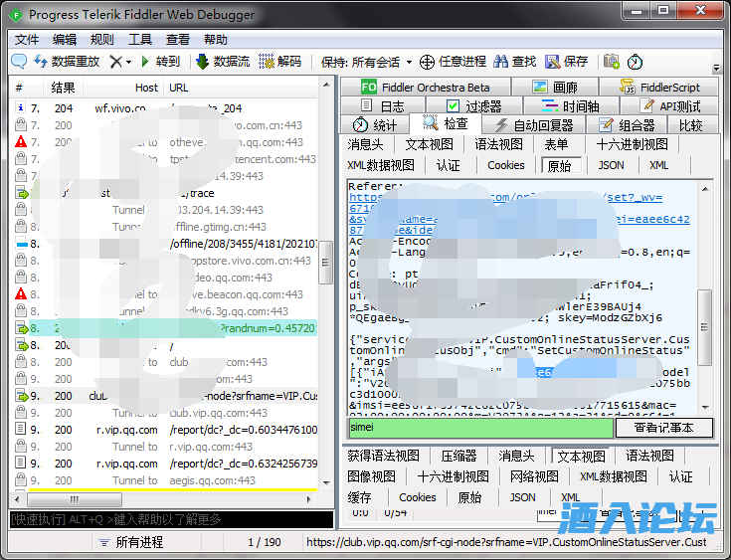Open the remove dropdown arrow beside X
This screenshot has width=731, height=560.
pyautogui.click(x=128, y=62)
